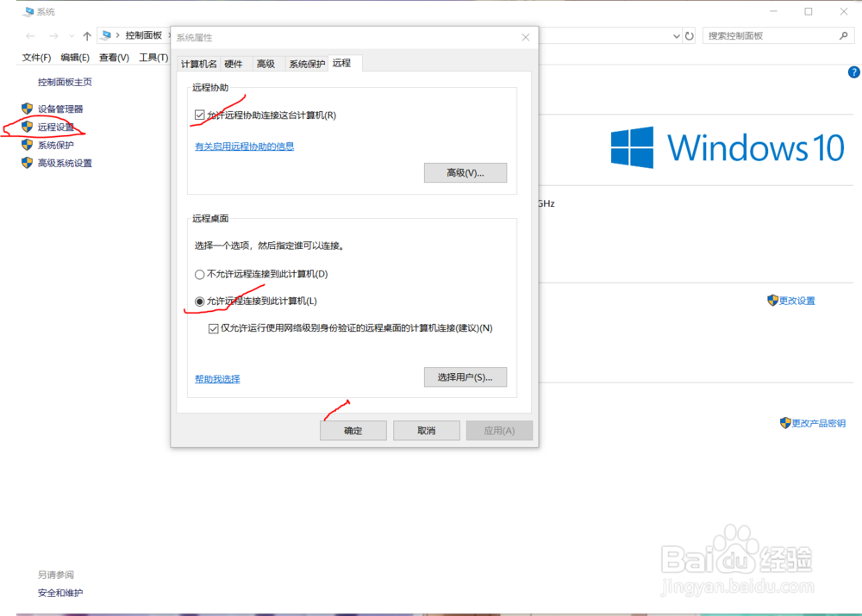Viewport: 862px width, 616px height.
Task: Uncheck 允许远程协助连接这台计算机
Action: coord(200,113)
